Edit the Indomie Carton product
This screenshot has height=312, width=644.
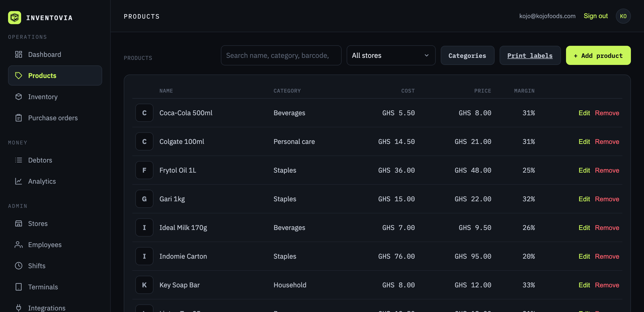coord(584,256)
